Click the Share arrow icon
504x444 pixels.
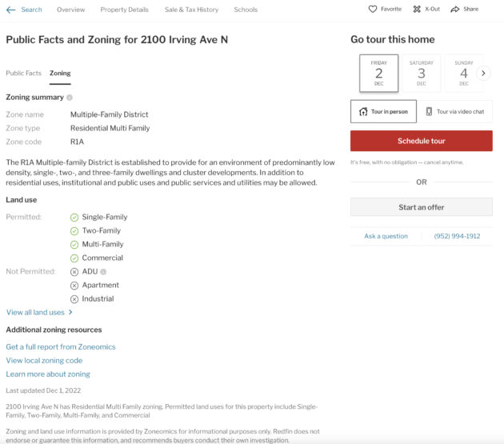(x=455, y=10)
